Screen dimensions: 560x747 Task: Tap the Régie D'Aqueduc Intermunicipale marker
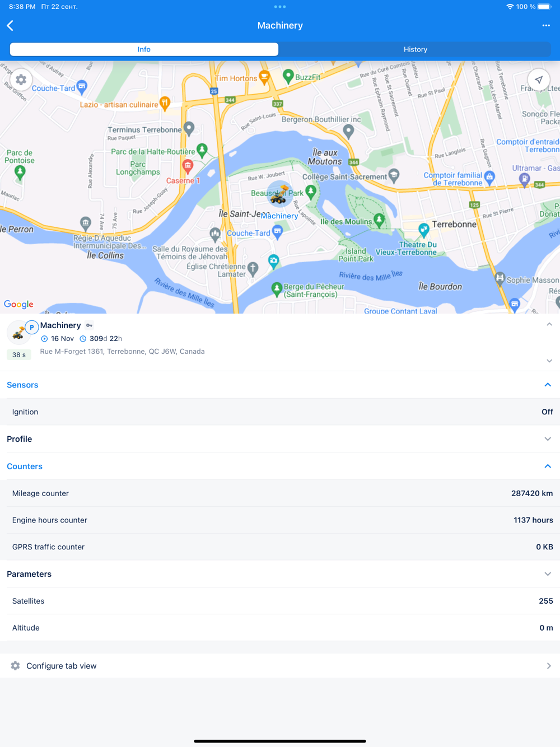click(x=86, y=223)
